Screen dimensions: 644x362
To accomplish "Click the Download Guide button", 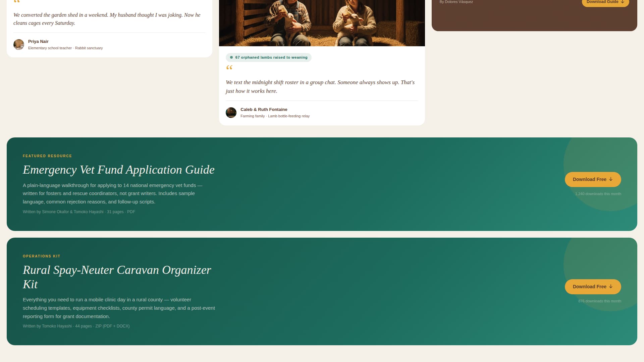I will coord(605,2).
